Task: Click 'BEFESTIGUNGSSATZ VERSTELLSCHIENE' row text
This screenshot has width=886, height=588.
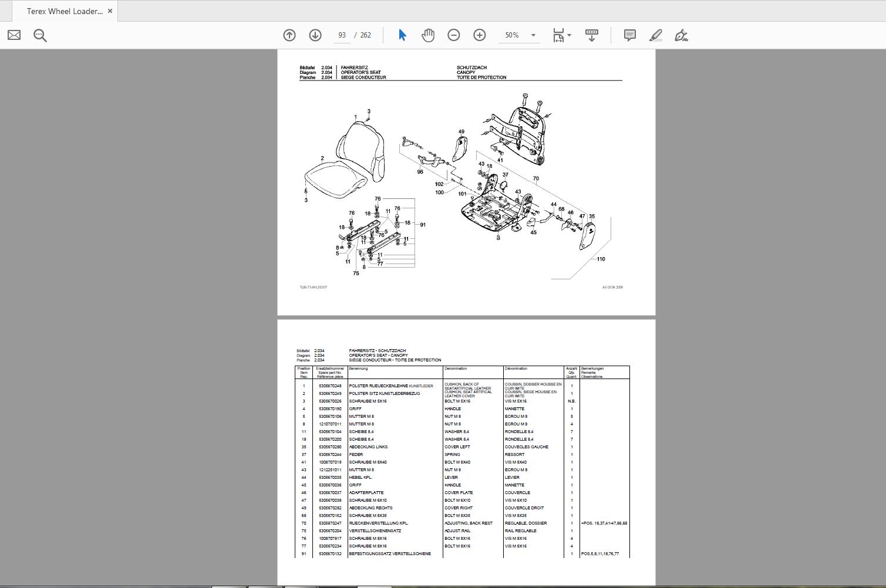Action: coord(390,554)
